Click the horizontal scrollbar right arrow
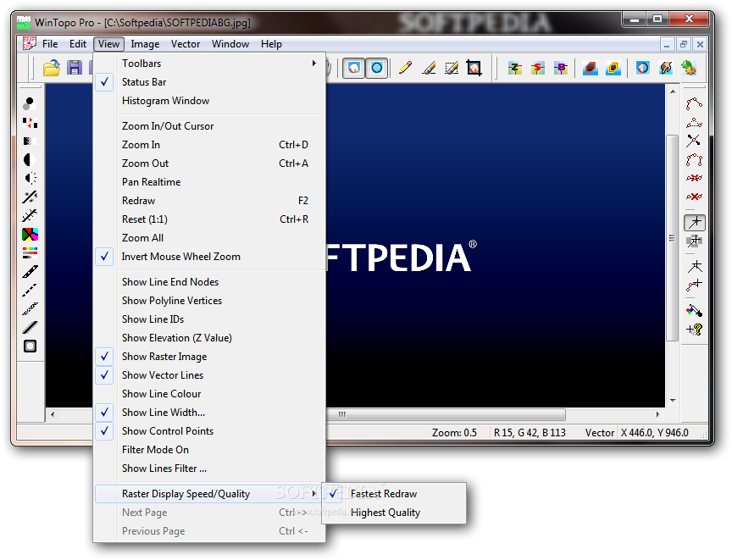Viewport: 732px width, 560px height. click(x=657, y=414)
